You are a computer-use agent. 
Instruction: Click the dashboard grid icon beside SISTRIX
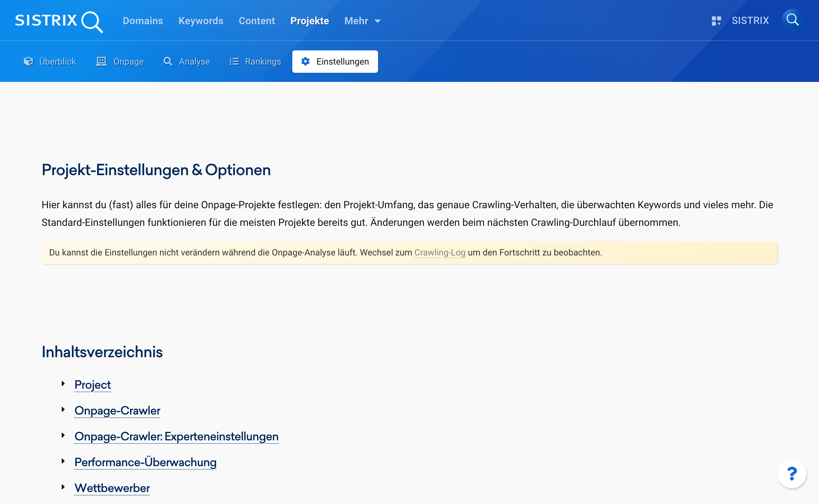pyautogui.click(x=716, y=21)
